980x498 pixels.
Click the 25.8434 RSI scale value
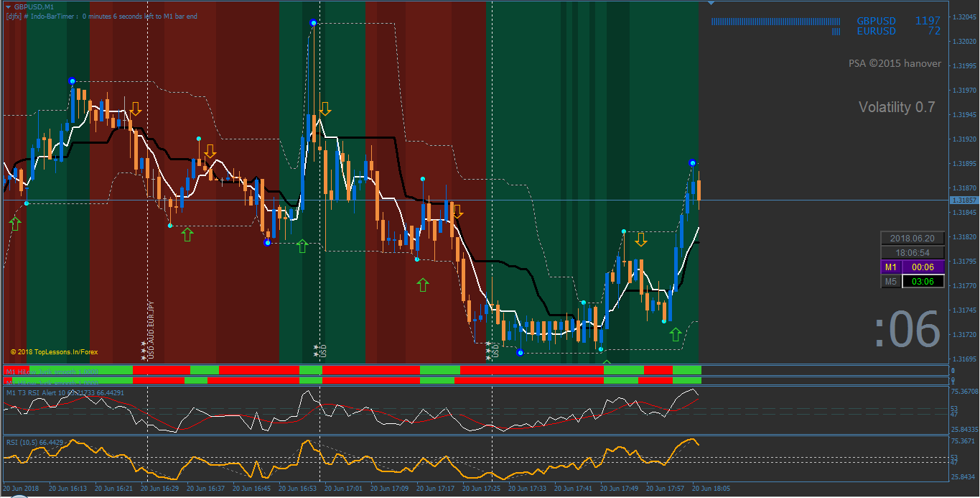[962, 477]
